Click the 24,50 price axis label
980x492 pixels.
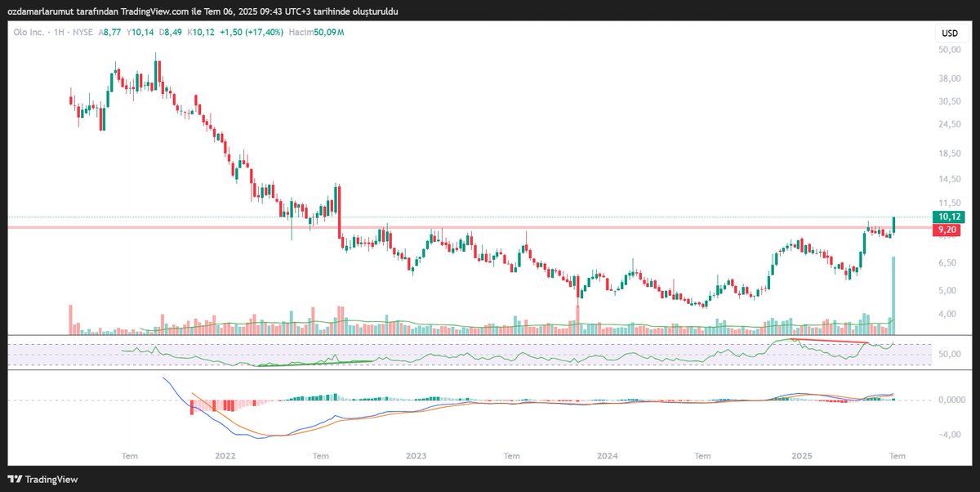click(x=949, y=124)
